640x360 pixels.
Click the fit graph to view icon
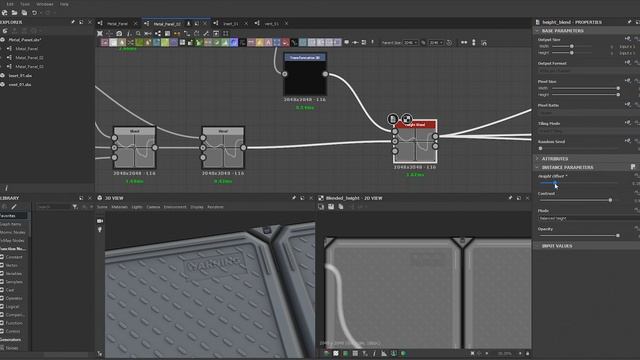[100, 33]
